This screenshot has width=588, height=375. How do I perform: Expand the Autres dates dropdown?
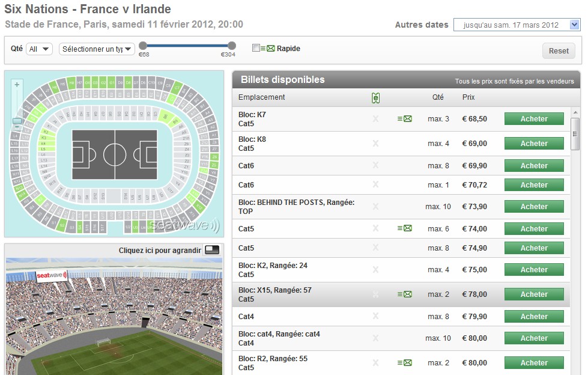[516, 25]
